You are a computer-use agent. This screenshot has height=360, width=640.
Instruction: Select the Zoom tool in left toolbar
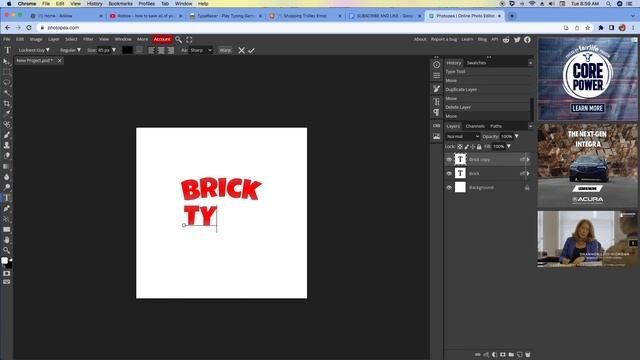coord(7,250)
